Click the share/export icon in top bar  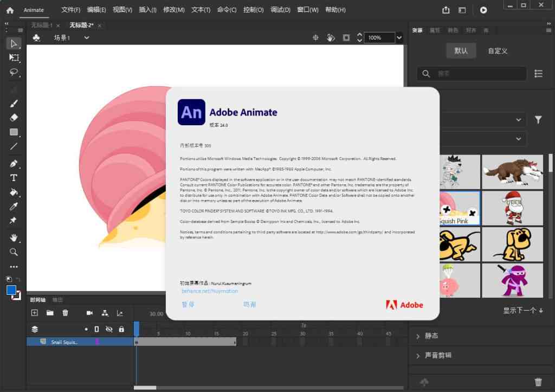pos(446,10)
